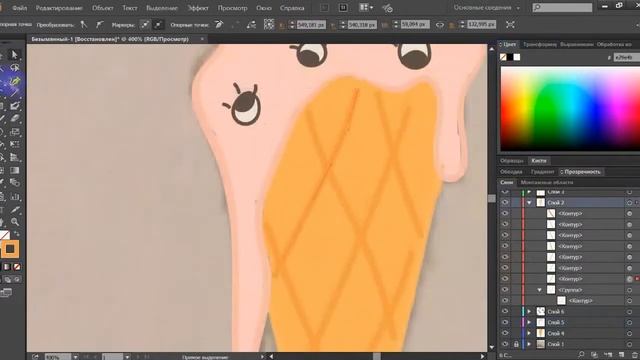Switch to the Трансформир tab

pyautogui.click(x=540, y=44)
